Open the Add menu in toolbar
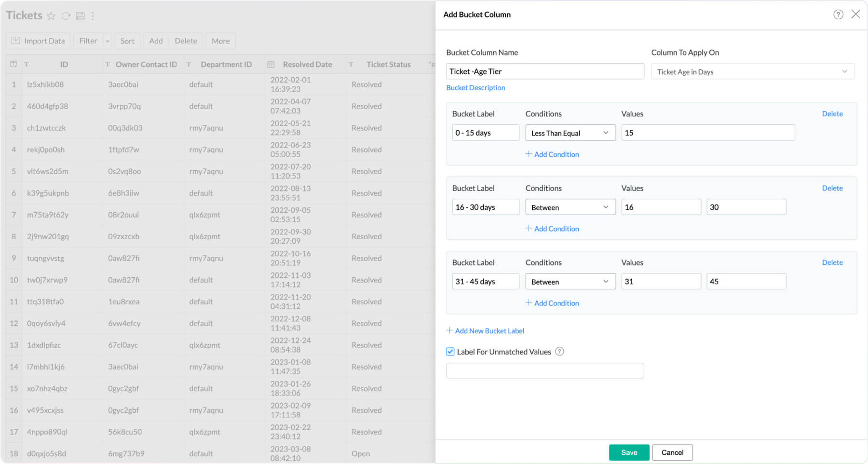 point(156,41)
